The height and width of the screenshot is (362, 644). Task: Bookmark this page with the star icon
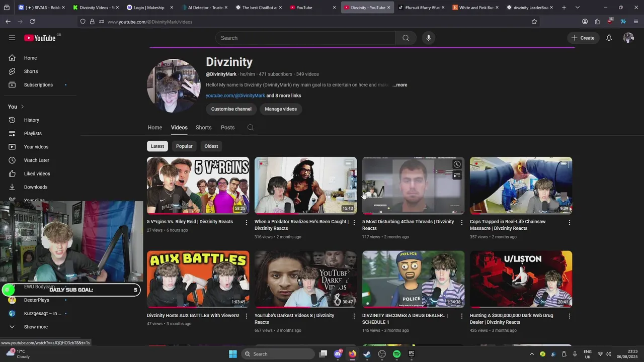tap(534, 22)
